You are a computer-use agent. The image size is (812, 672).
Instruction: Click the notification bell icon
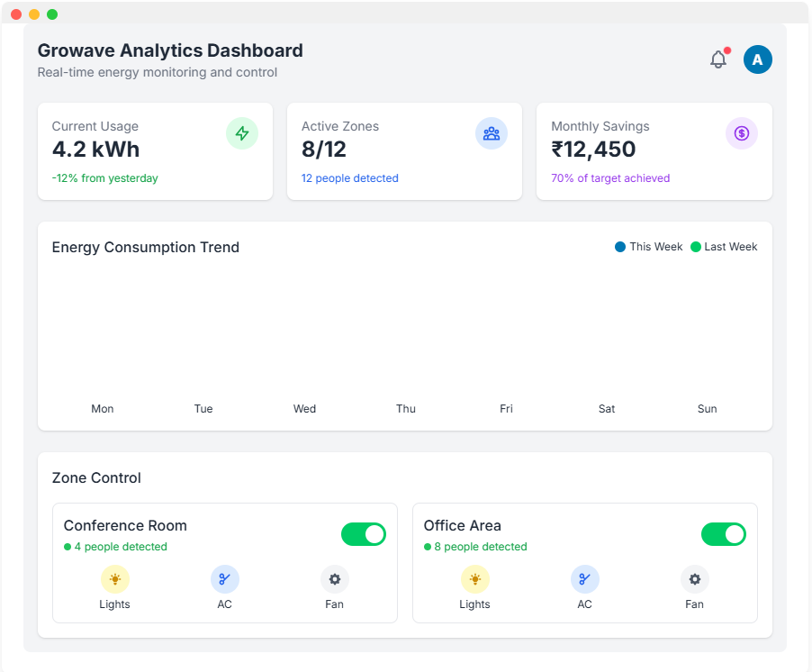717,59
